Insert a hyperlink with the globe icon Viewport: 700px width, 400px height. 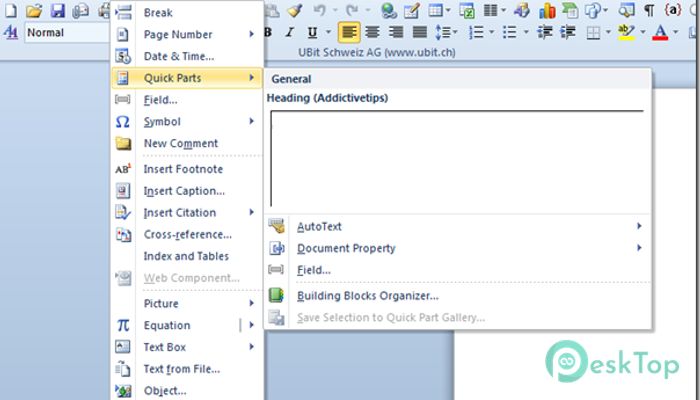coord(389,10)
